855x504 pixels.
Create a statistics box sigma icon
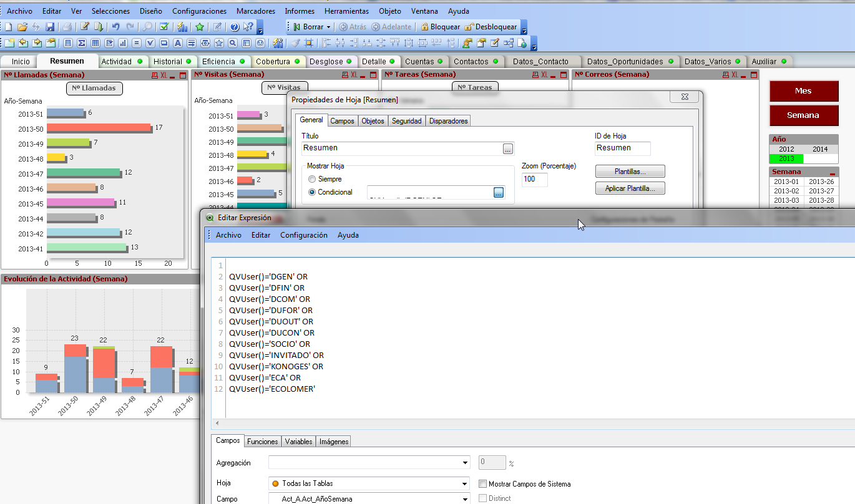(81, 43)
